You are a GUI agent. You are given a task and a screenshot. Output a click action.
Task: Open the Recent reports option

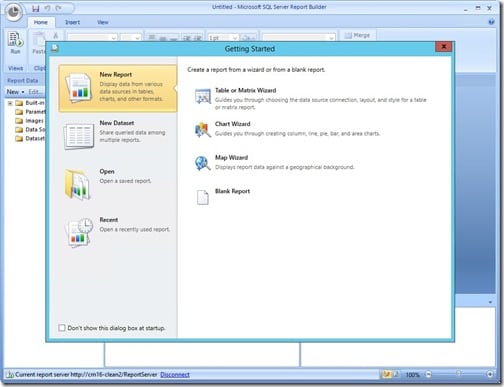click(117, 232)
